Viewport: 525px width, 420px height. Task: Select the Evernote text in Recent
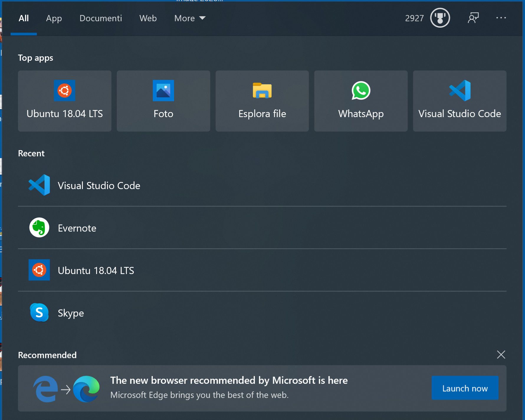coord(77,228)
